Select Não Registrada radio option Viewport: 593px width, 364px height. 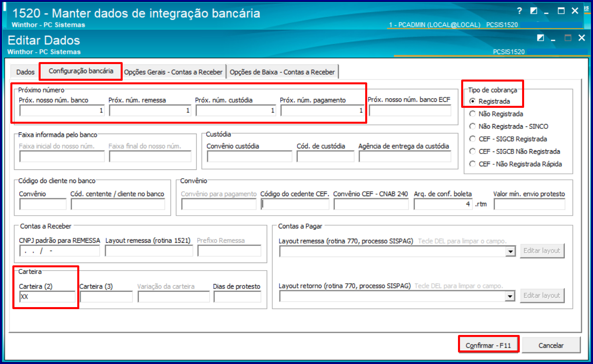tap(496, 114)
